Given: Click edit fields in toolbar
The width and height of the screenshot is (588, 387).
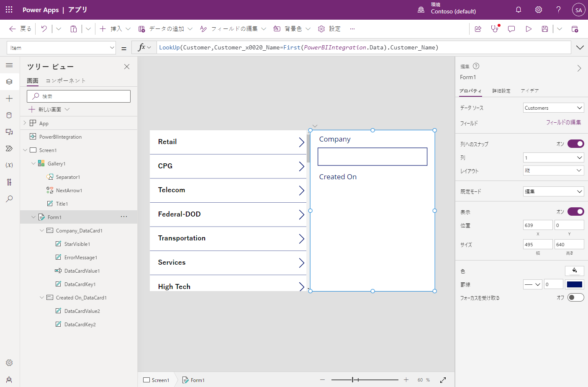Looking at the screenshot, I should [233, 29].
